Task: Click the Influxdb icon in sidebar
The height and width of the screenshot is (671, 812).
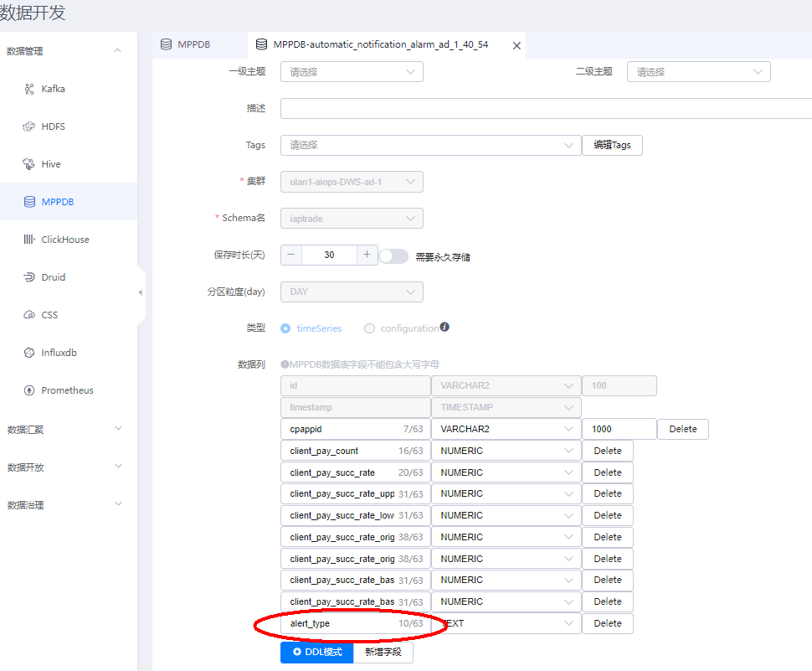Action: pos(29,353)
